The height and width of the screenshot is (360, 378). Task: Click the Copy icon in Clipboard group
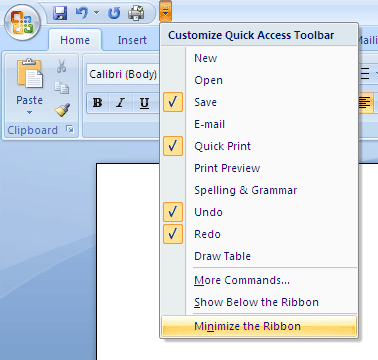click(x=62, y=87)
